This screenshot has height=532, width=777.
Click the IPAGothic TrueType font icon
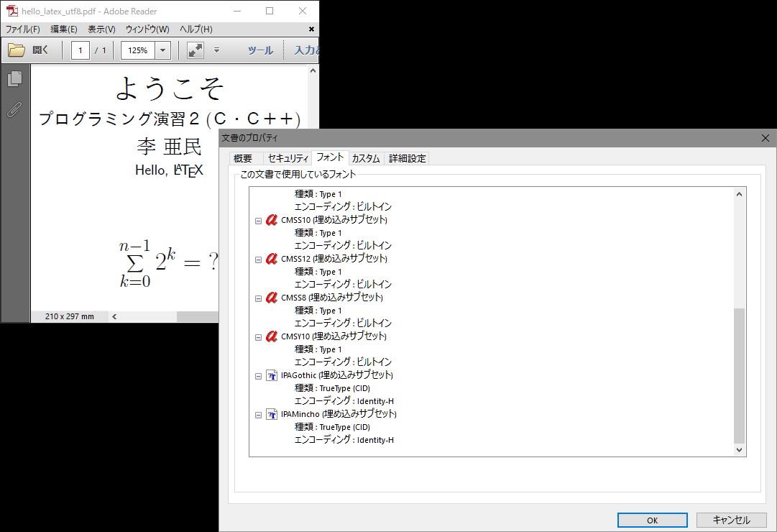[272, 375]
